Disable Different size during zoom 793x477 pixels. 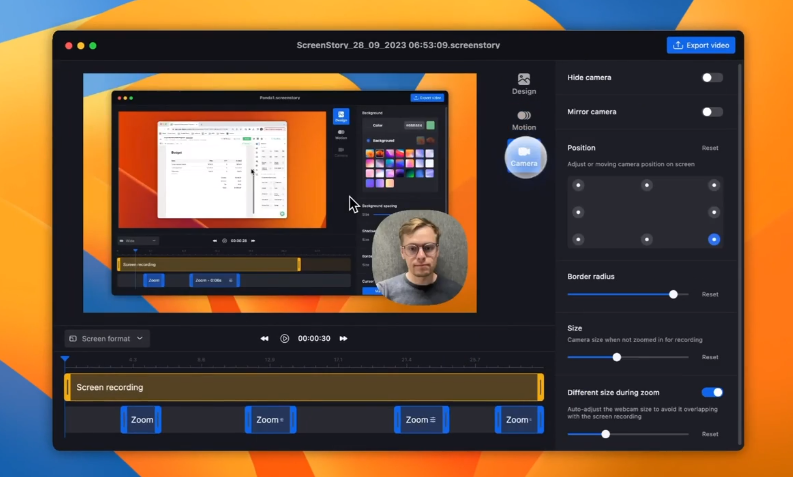pos(712,392)
